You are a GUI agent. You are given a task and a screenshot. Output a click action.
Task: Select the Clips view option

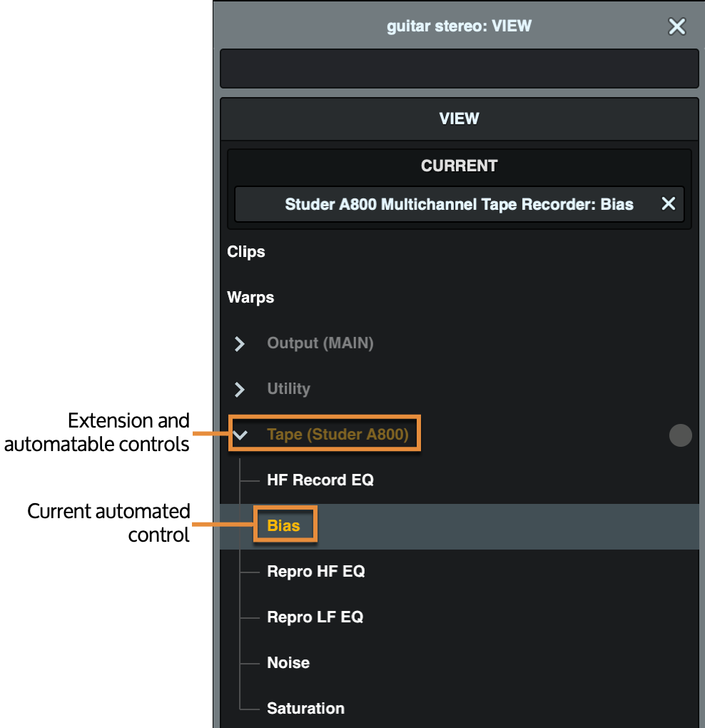pos(246,252)
